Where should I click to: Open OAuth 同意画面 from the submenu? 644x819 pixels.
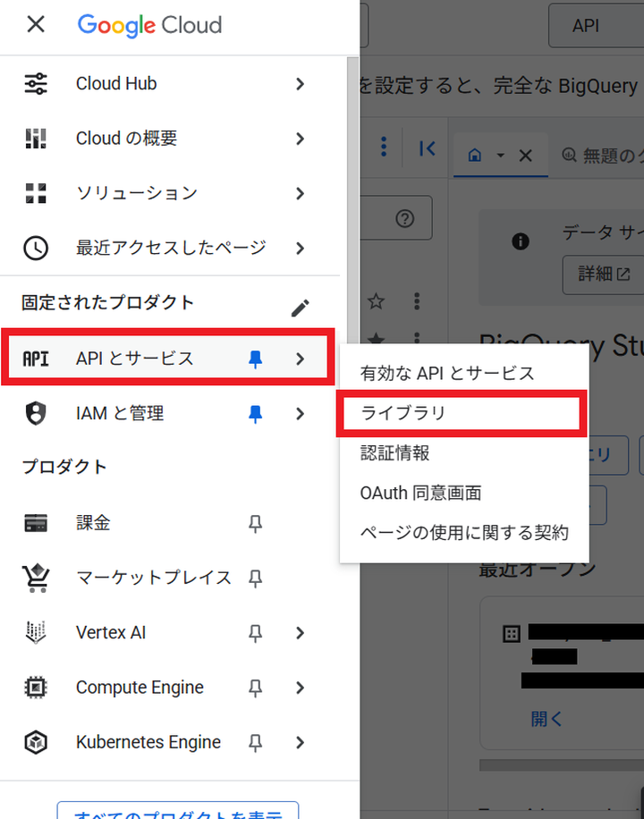pos(420,493)
